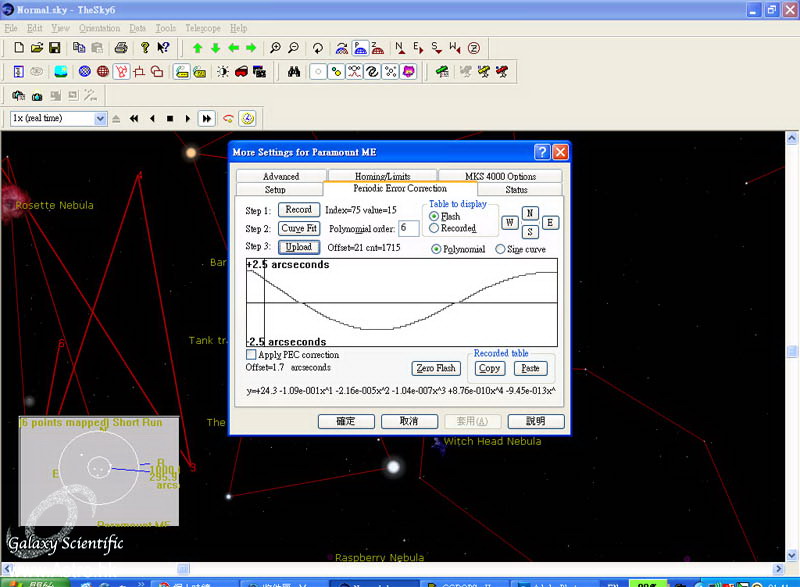Click the Open file folder icon
Screen dimensions: 800x587
(37, 47)
